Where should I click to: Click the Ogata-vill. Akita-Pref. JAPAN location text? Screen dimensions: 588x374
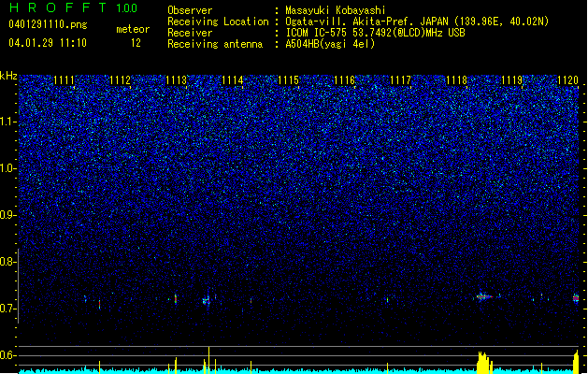417,22
